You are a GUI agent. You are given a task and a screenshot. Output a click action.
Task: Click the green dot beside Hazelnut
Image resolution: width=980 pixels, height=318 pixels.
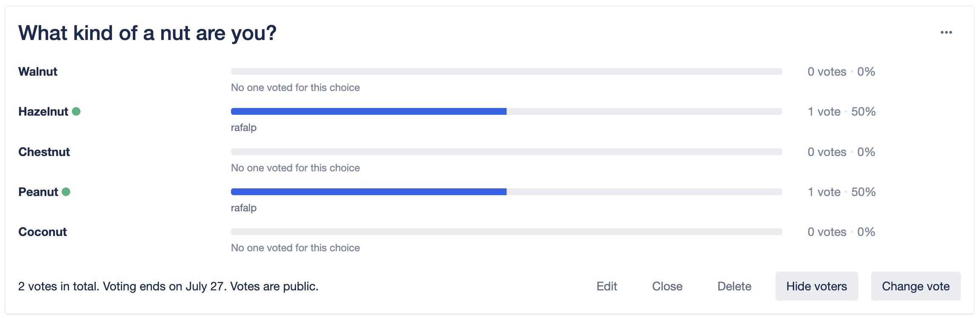point(76,111)
